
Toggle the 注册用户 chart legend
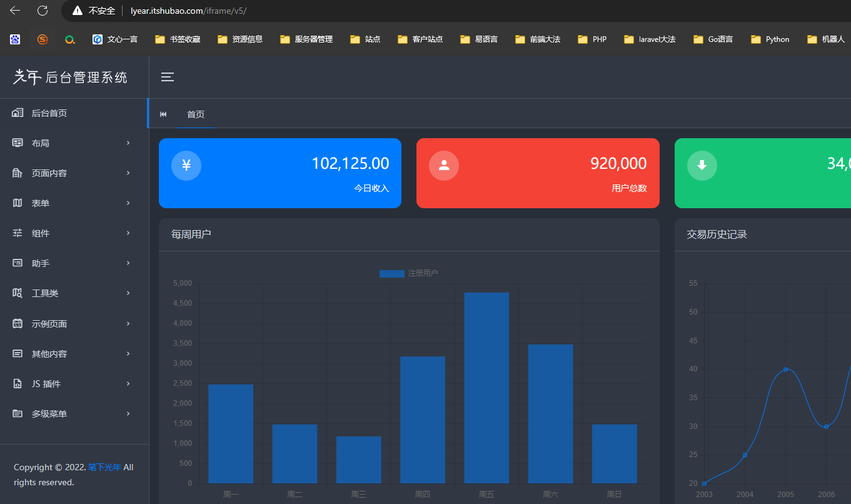(409, 273)
